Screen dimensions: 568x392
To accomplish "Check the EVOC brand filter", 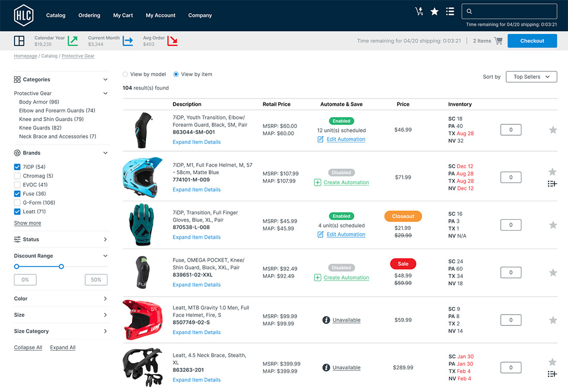I will tap(17, 185).
